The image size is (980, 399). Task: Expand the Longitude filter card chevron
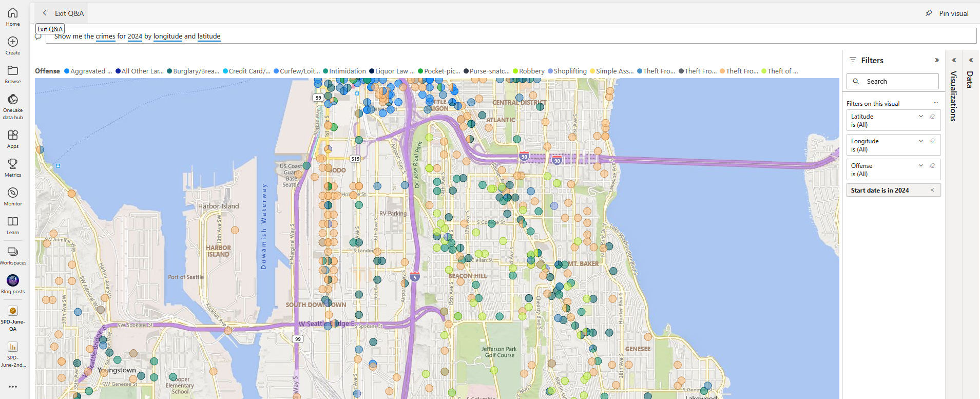[921, 141]
